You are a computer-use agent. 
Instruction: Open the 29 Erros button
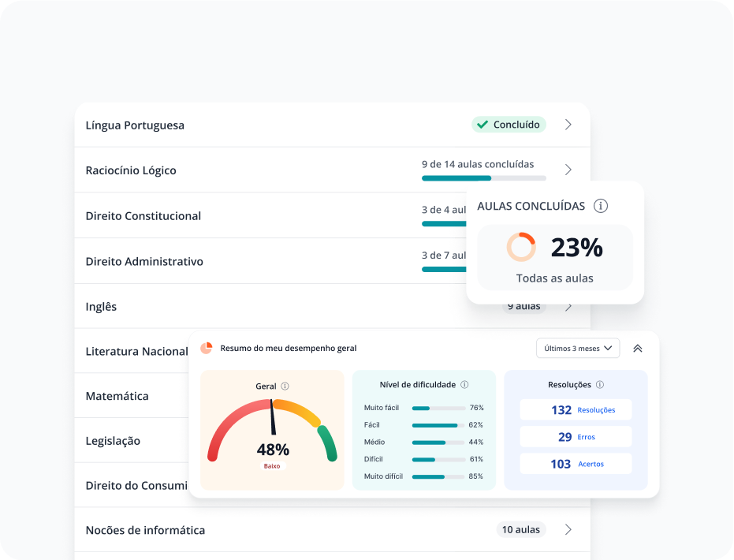click(x=576, y=437)
